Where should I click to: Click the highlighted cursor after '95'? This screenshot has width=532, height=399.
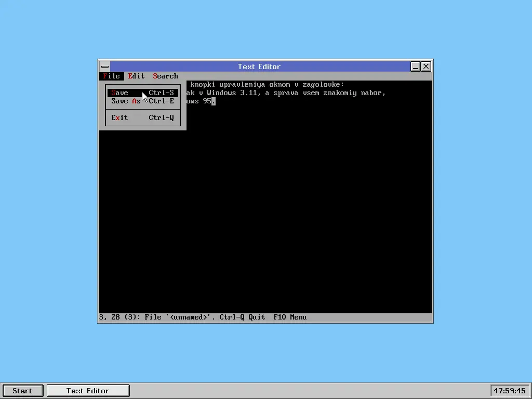[214, 101]
